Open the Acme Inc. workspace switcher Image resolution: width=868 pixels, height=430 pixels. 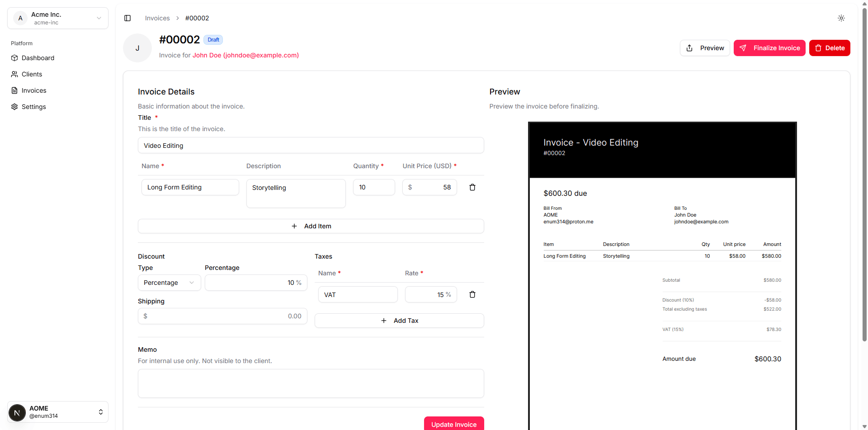click(58, 18)
